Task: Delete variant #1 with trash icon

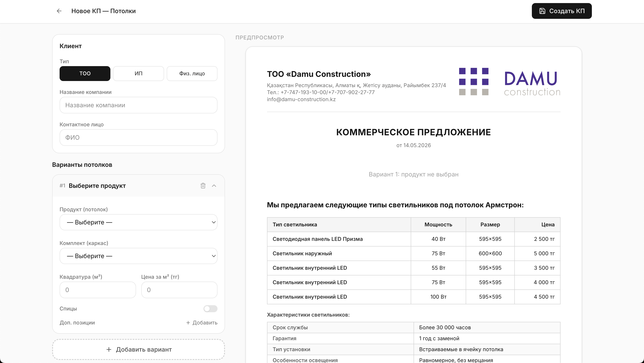Action: coord(203,186)
